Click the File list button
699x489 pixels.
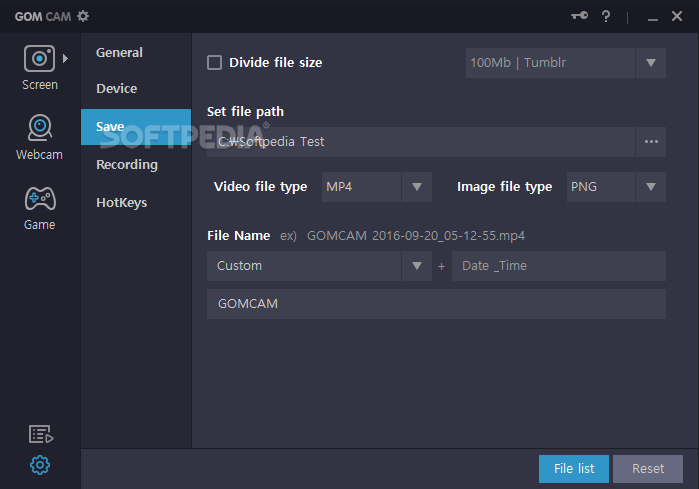click(574, 469)
